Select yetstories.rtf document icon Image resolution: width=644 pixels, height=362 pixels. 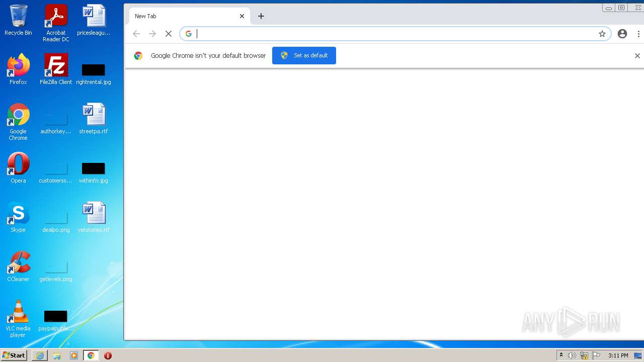tap(94, 217)
